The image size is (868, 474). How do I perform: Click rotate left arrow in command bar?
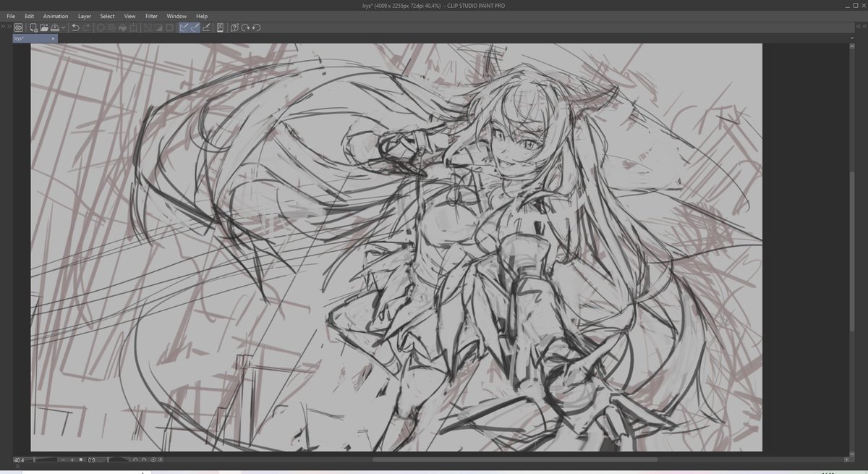[256, 27]
